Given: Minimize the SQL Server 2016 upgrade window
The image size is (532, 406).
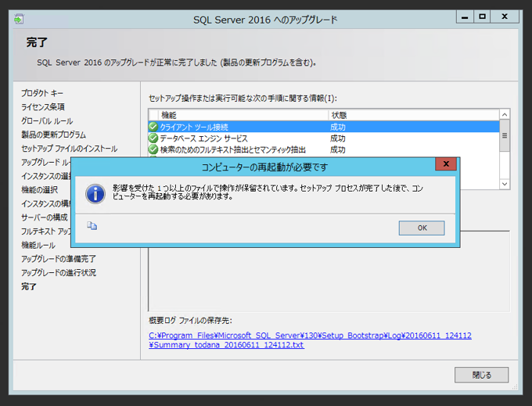Looking at the screenshot, I should click(x=465, y=16).
